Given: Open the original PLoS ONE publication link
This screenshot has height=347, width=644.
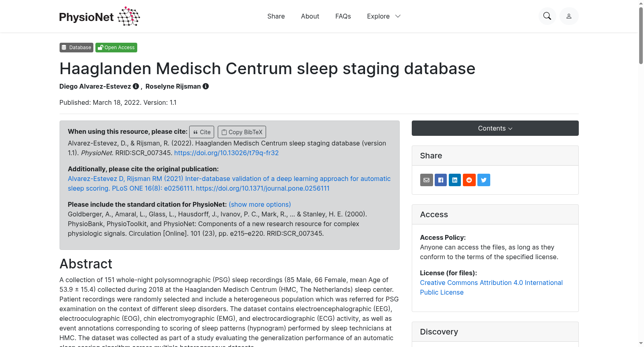Looking at the screenshot, I should click(229, 183).
